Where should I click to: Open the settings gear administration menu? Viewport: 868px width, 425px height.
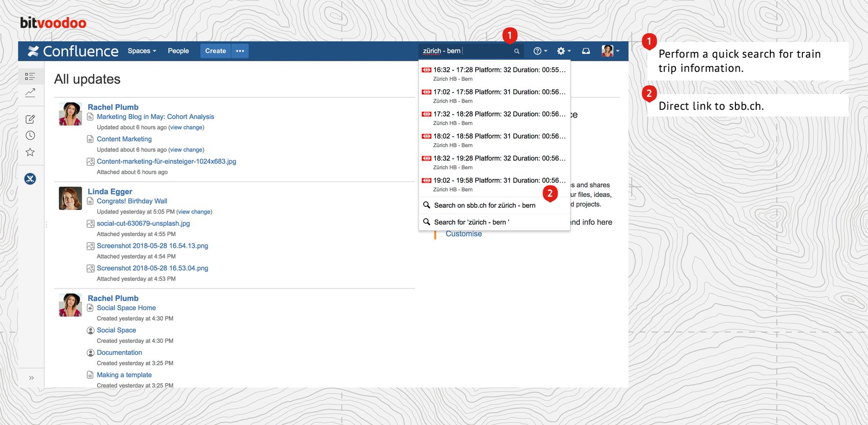coord(564,51)
